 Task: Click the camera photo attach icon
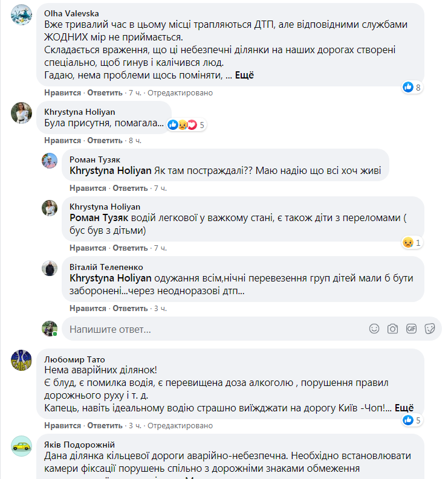pos(392,329)
